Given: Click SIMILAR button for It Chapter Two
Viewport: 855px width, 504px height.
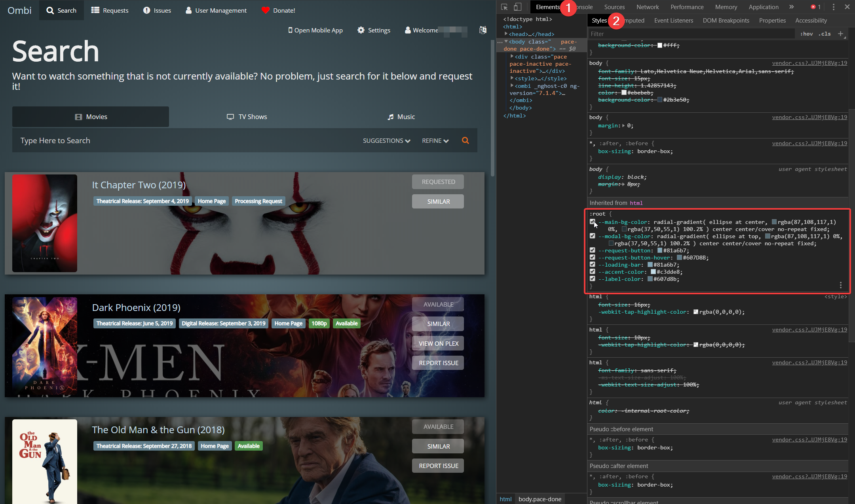Looking at the screenshot, I should [438, 201].
